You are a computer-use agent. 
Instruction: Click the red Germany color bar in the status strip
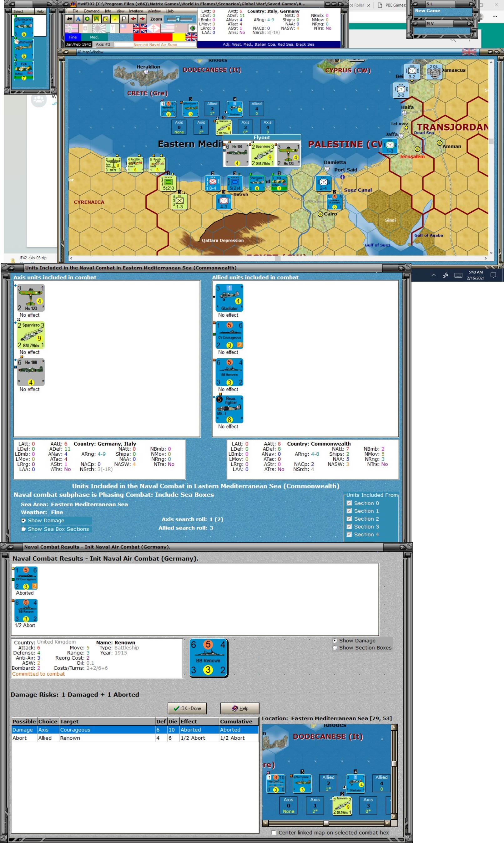coord(153,37)
